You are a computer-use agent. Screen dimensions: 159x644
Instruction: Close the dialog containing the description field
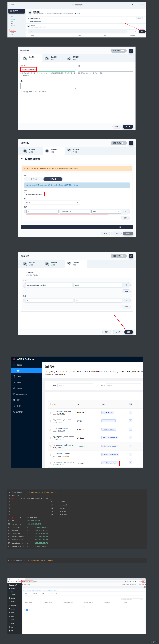pos(131,51)
